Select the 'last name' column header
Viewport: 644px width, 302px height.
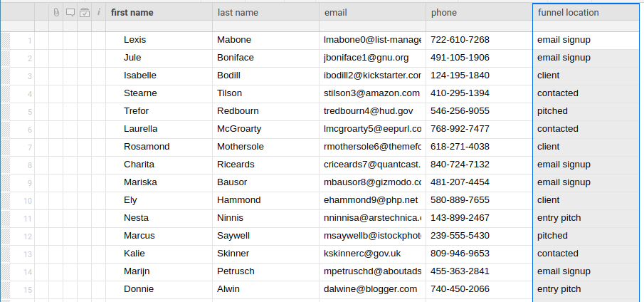coord(265,12)
